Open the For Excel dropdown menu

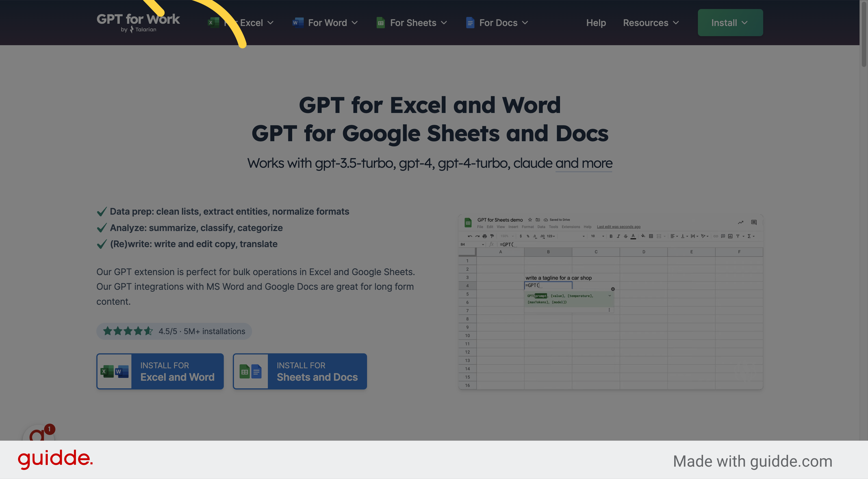point(240,23)
